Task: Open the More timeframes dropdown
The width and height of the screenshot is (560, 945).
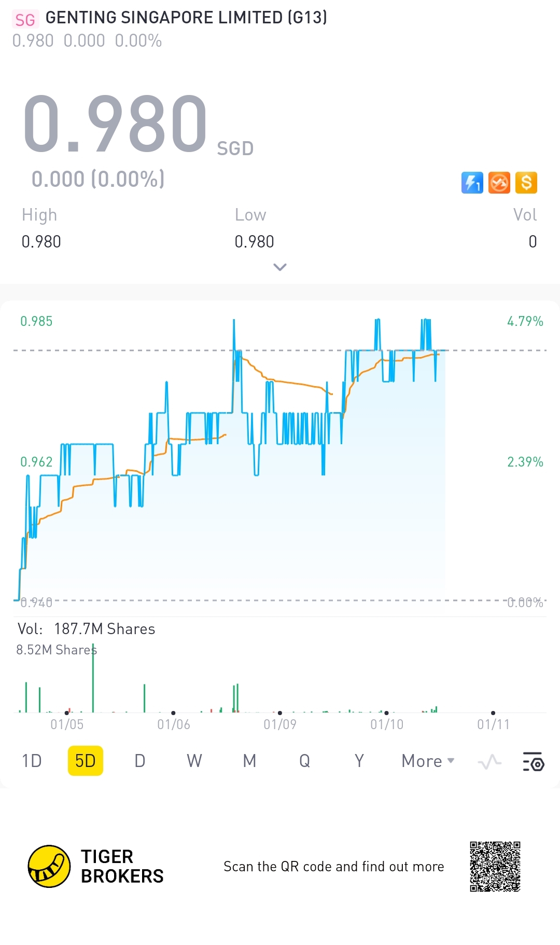Action: (x=428, y=761)
